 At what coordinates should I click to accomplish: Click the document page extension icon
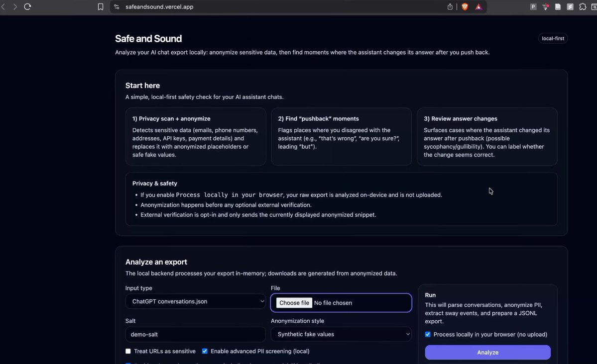[x=558, y=7]
